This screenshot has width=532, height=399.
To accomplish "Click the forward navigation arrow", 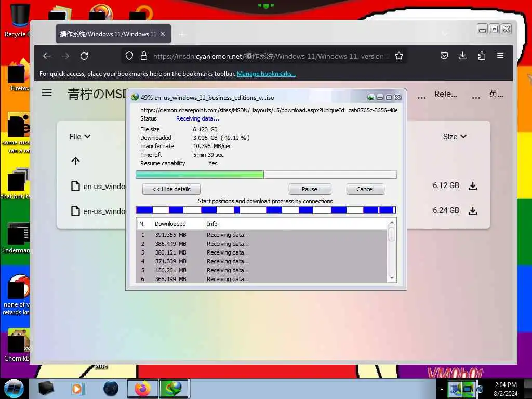I will 65,56.
